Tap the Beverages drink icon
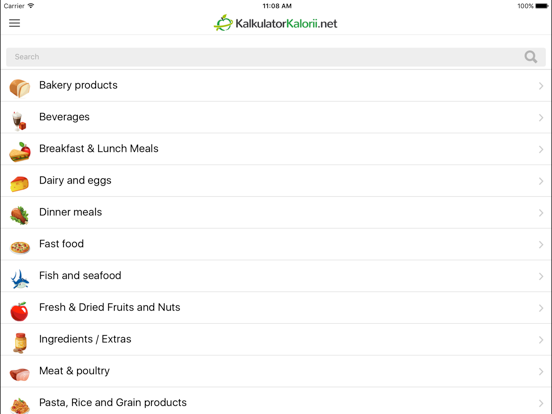The image size is (552, 414). pyautogui.click(x=19, y=121)
